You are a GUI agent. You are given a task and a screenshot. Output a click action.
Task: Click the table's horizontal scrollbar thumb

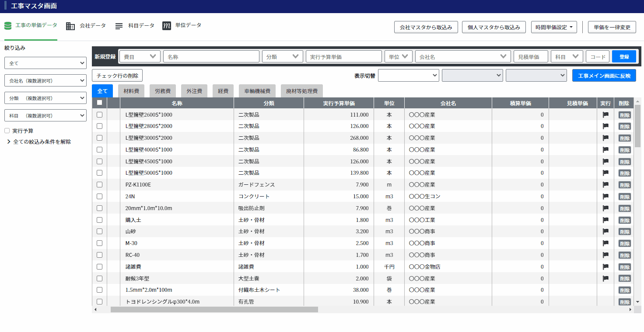(x=214, y=309)
